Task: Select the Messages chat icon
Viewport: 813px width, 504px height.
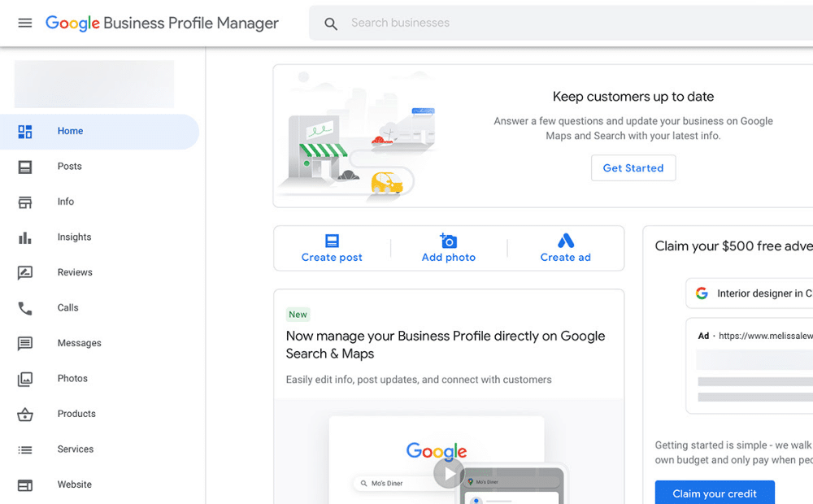Action: click(x=25, y=342)
